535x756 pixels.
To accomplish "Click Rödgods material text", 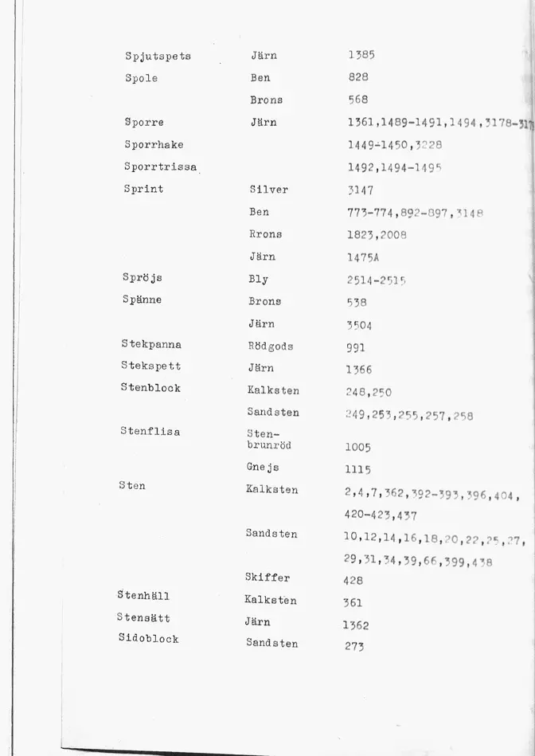I will (271, 347).
